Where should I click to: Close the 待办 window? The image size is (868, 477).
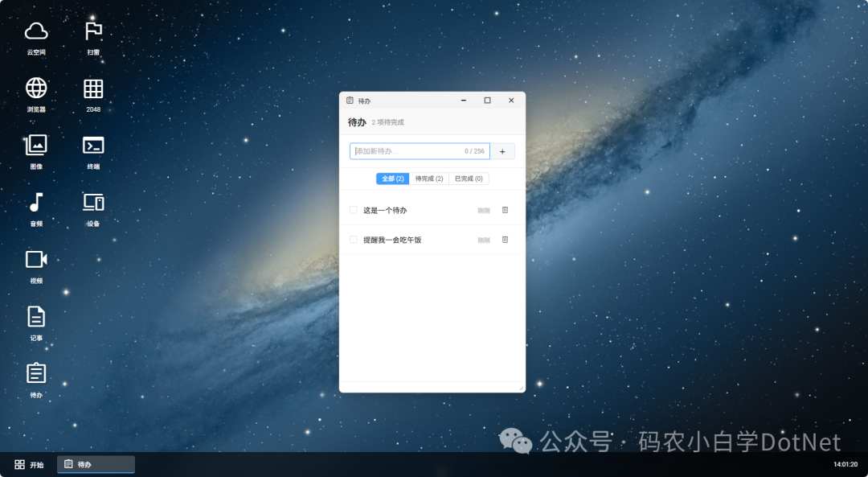click(511, 101)
